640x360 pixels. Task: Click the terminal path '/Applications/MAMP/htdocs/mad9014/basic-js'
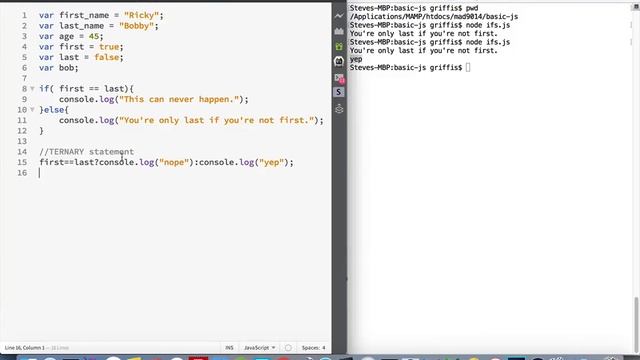(434, 17)
